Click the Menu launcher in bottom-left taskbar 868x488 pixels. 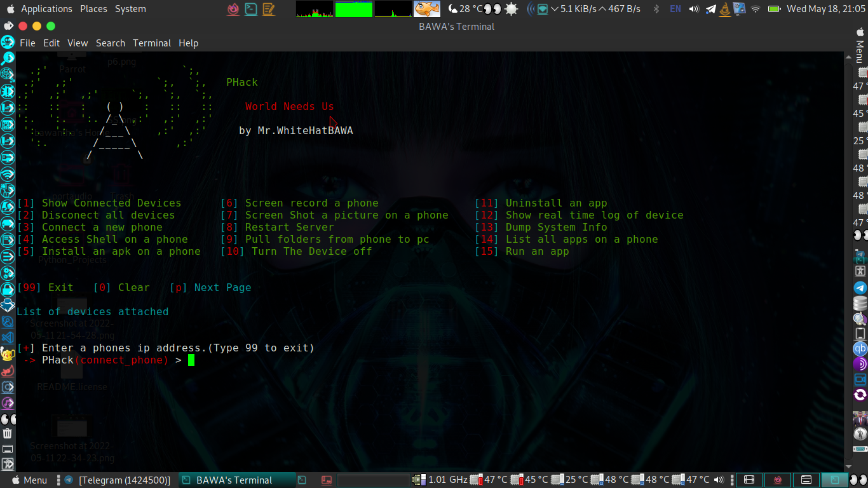29,480
